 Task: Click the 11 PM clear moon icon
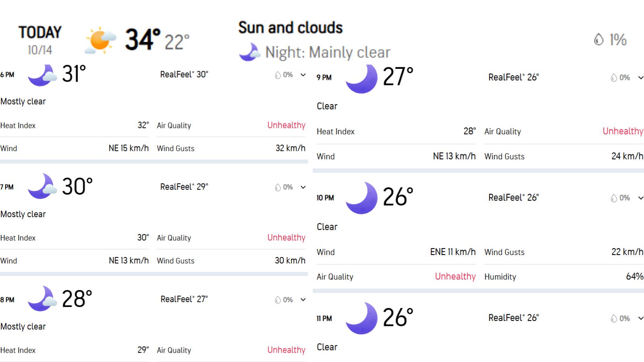(x=361, y=318)
